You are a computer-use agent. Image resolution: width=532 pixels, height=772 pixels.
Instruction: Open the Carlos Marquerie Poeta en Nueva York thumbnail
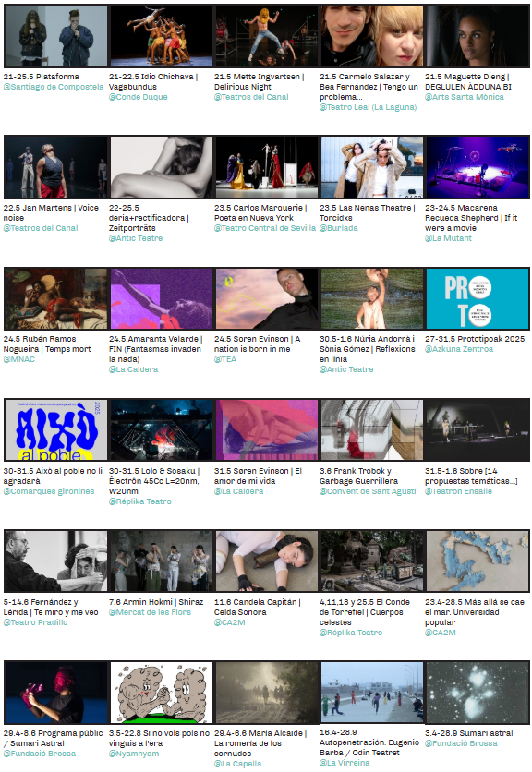point(267,167)
